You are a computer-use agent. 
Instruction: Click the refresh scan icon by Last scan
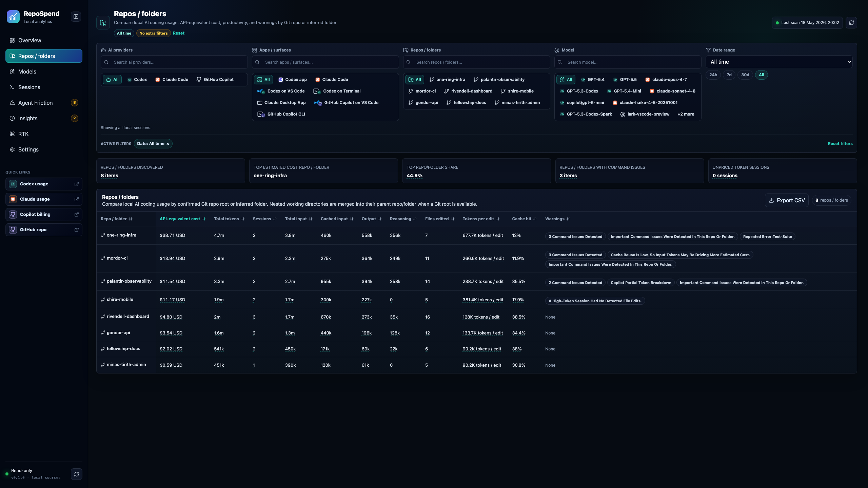[851, 23]
